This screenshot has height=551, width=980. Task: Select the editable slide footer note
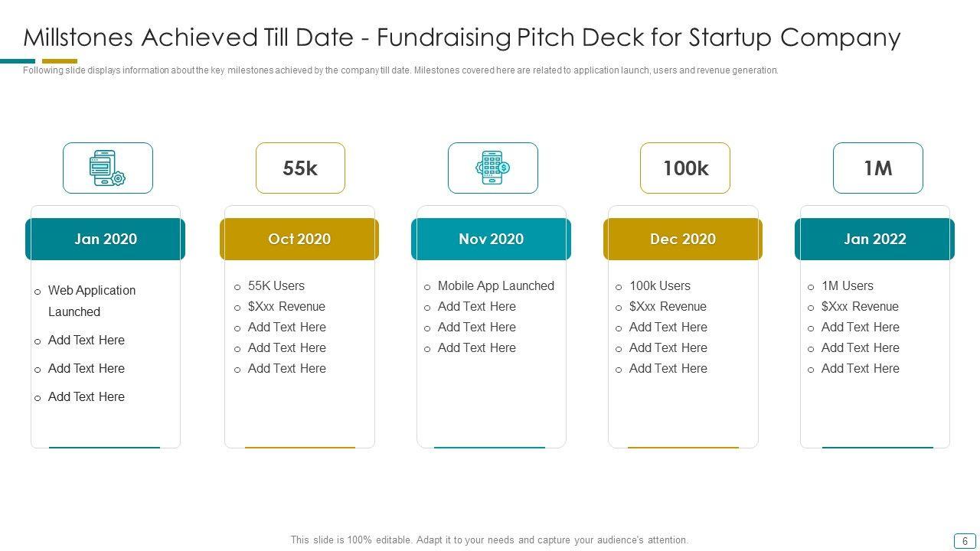(x=489, y=540)
